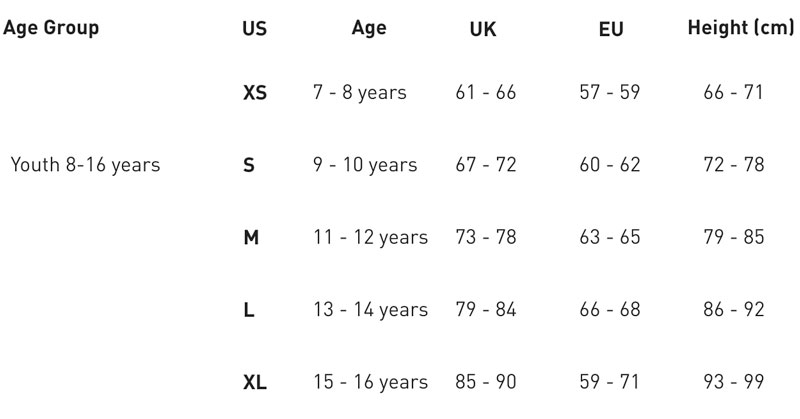Select the UK column header
Viewport: 800px width, 419px height.
483,30
